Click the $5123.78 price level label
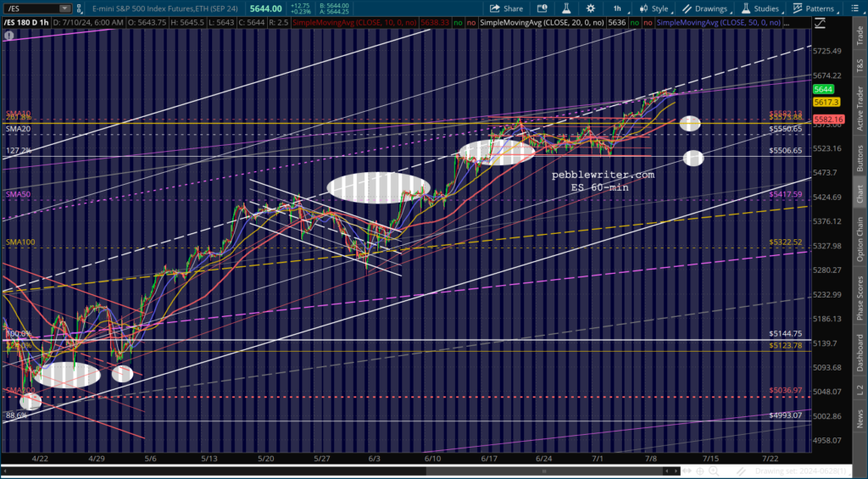The image size is (868, 479). 786,346
